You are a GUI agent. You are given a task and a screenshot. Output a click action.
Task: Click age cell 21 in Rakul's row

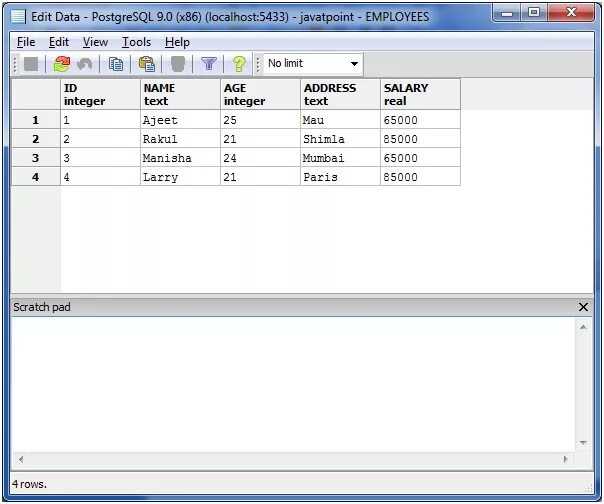(x=260, y=139)
